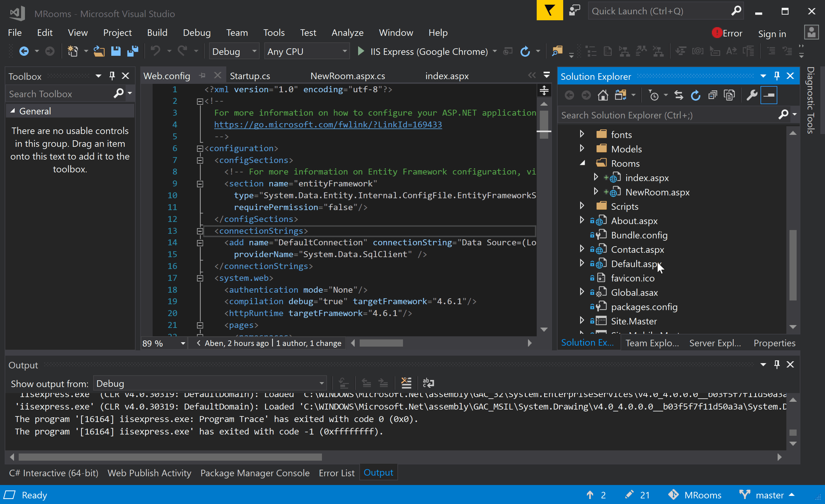Collapse the Rooms folder
The width and height of the screenshot is (825, 504).
click(x=583, y=163)
